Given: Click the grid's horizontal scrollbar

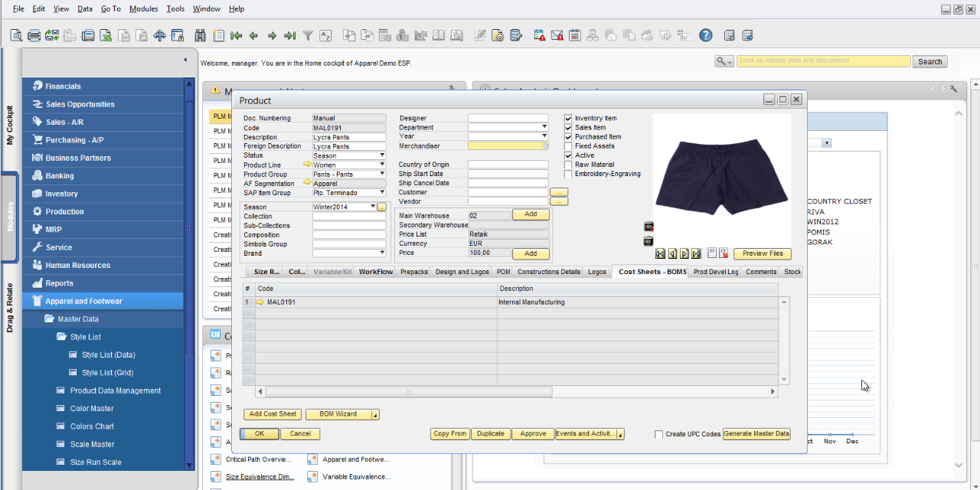Looking at the screenshot, I should (x=408, y=392).
